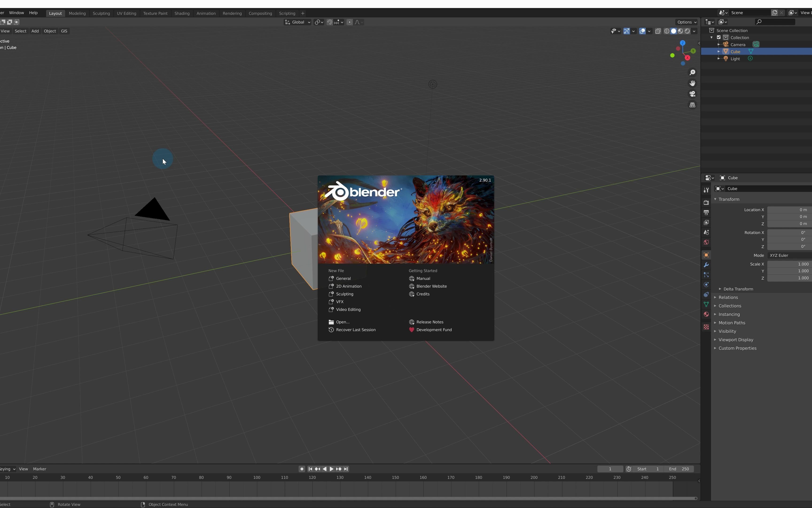
Task: Click the Z axis on navigation gizmo
Action: (x=683, y=43)
